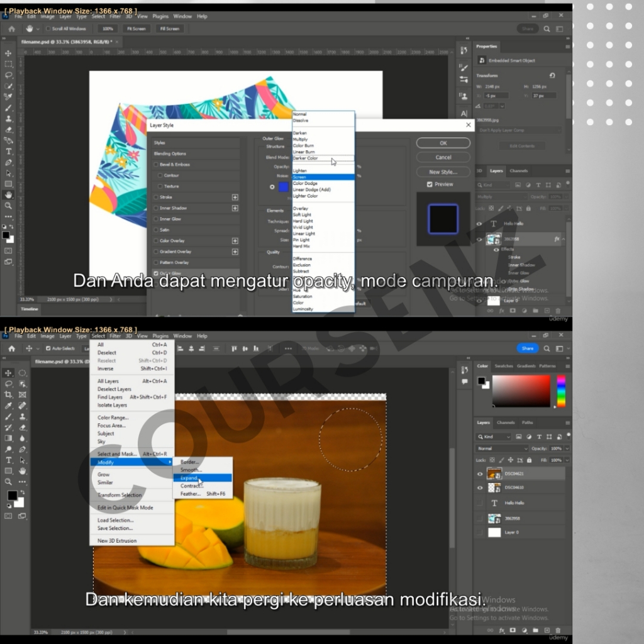Click the trash delete layer icon in bottom Layers panel
This screenshot has height=644, width=644.
click(558, 630)
